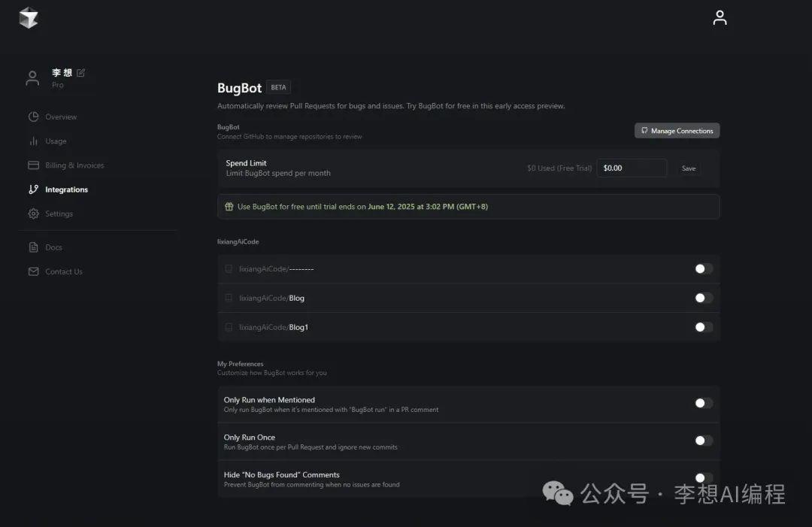This screenshot has width=812, height=527.
Task: Tick the checkbox beside lixiangAiCode/Blog
Action: (229, 298)
